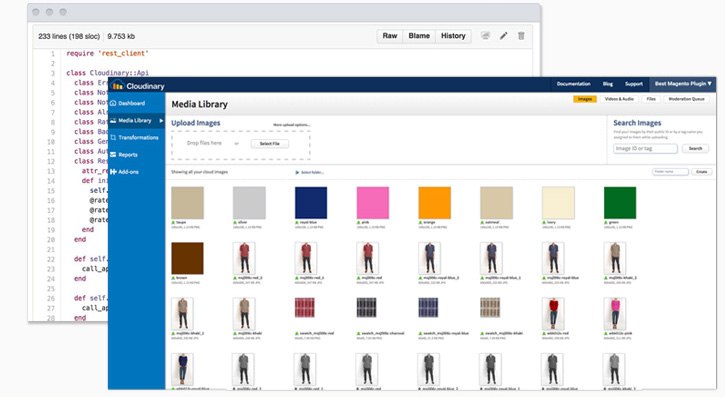Open the khaki_2 shirt model thumbnail

(x=615, y=258)
